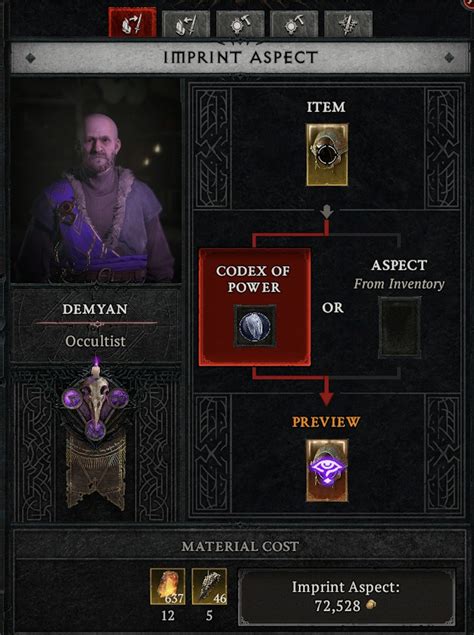Click the Occultist skull banner emblem
The height and width of the screenshot is (635, 474).
coord(96,431)
